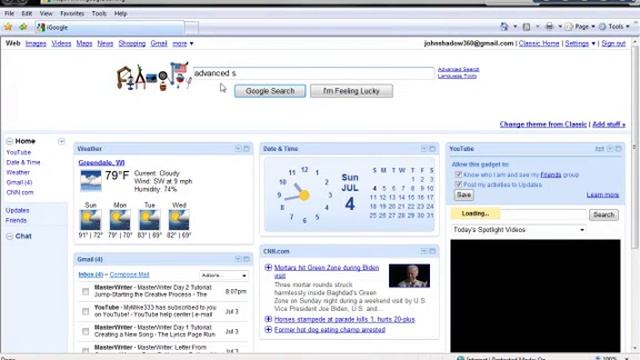Open Gmail Actions dropdown
640x360 pixels.
[224, 276]
